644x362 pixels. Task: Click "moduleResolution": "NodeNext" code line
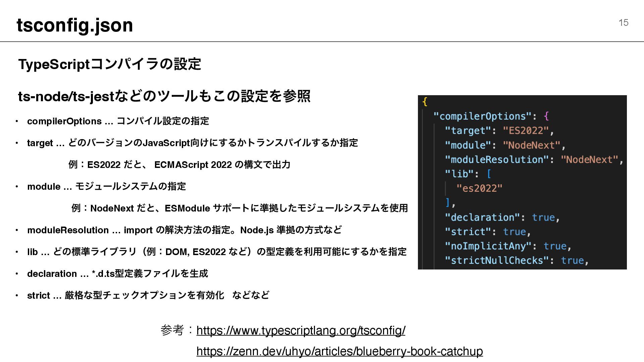pos(534,160)
